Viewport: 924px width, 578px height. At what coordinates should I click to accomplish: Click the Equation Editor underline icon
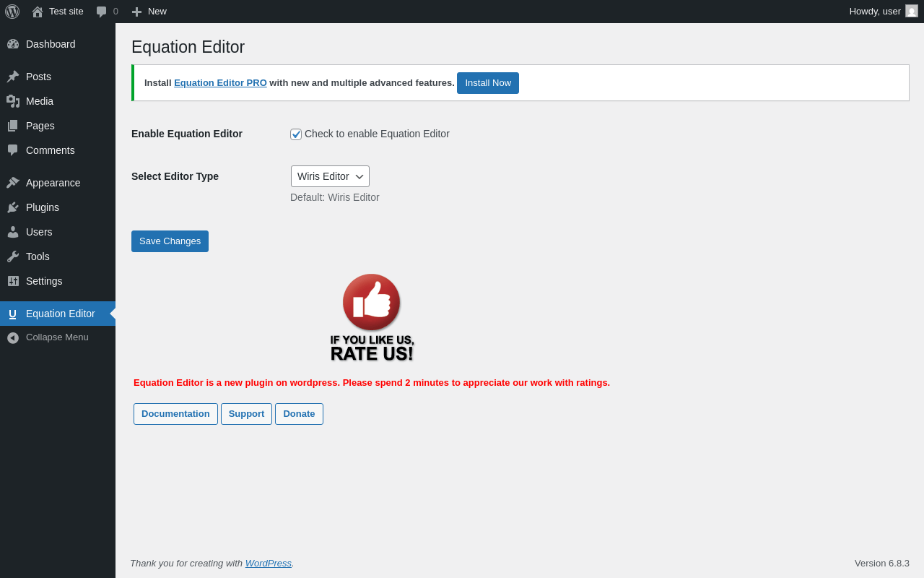point(13,314)
